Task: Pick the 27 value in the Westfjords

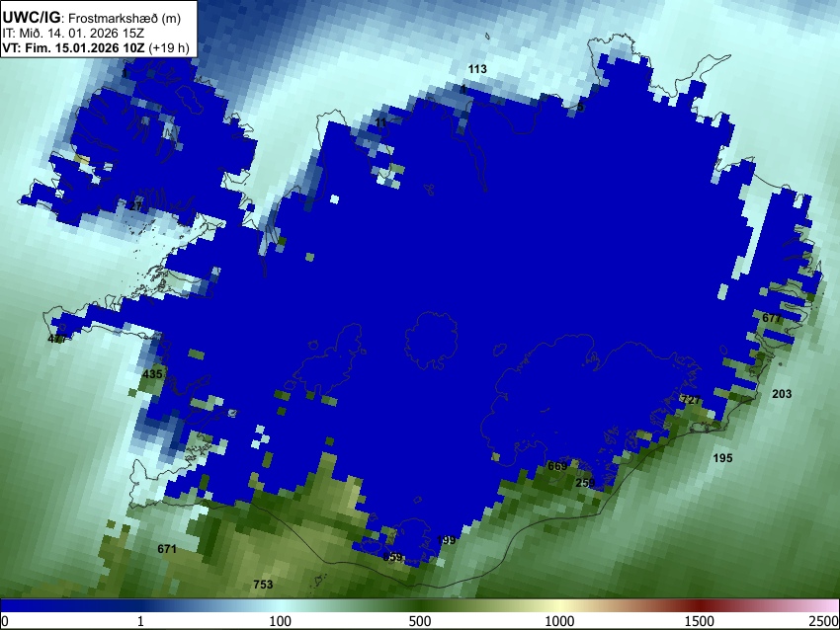Action: (x=136, y=206)
